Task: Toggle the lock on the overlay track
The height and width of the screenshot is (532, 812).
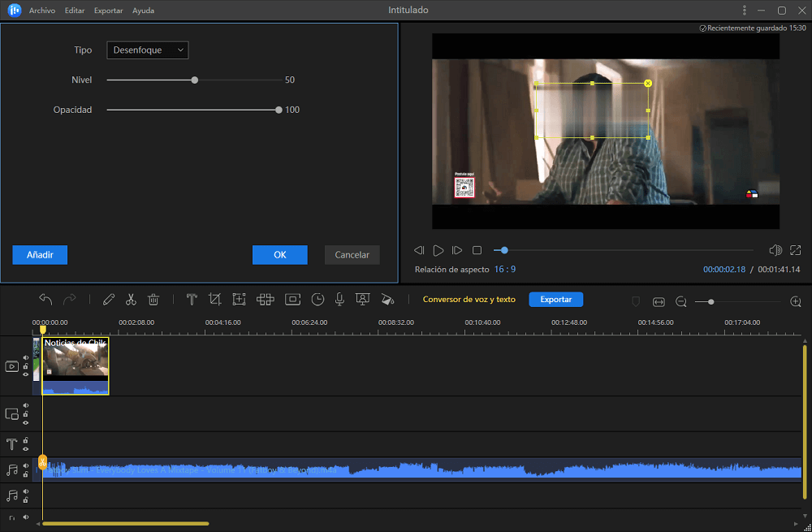Action: tap(26, 414)
